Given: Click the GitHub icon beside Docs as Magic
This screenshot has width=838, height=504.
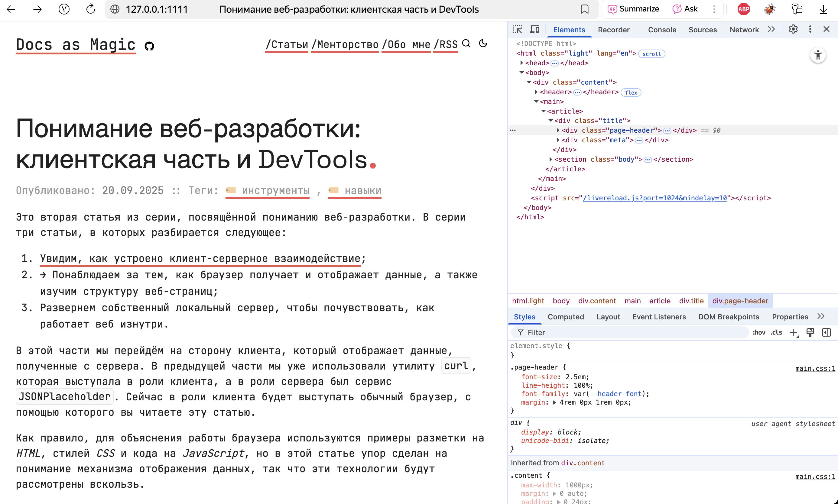Looking at the screenshot, I should coord(149,46).
